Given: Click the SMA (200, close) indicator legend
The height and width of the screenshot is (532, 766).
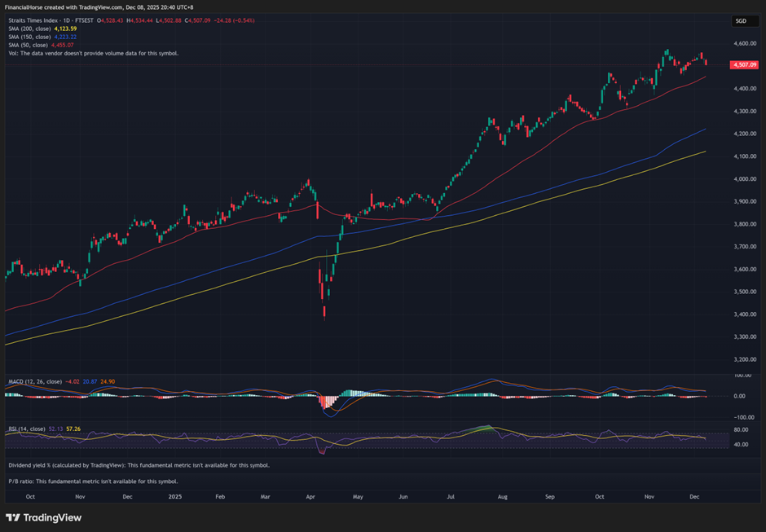Looking at the screenshot, I should (x=29, y=29).
